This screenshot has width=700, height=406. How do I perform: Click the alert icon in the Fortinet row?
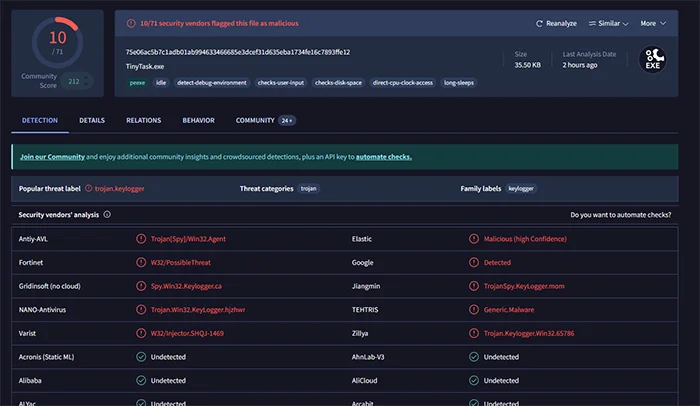(141, 263)
